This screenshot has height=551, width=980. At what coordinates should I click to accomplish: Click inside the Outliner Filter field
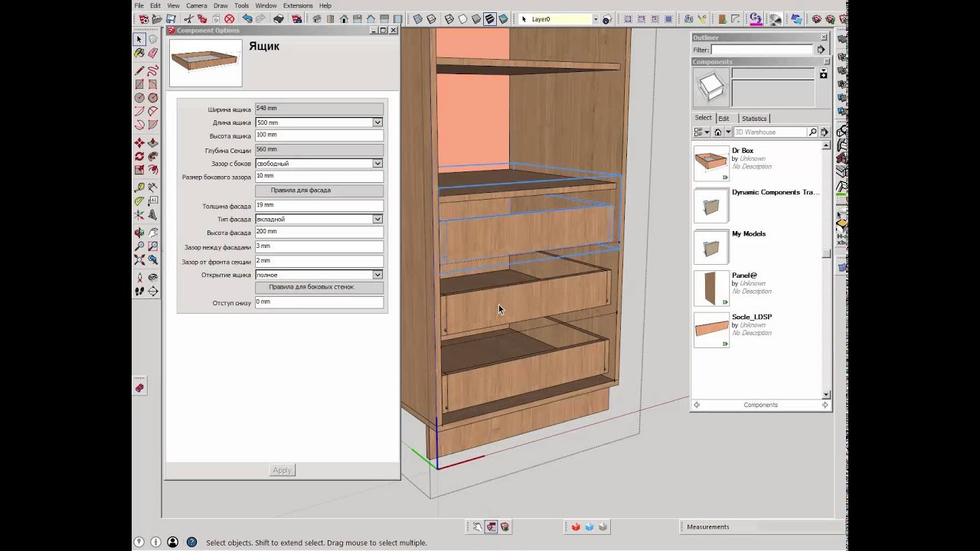click(x=762, y=50)
